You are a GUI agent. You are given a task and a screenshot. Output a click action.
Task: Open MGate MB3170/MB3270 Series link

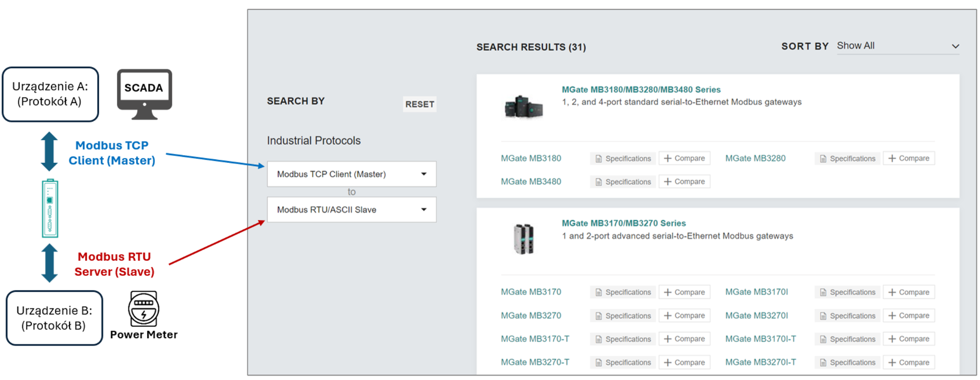(624, 223)
